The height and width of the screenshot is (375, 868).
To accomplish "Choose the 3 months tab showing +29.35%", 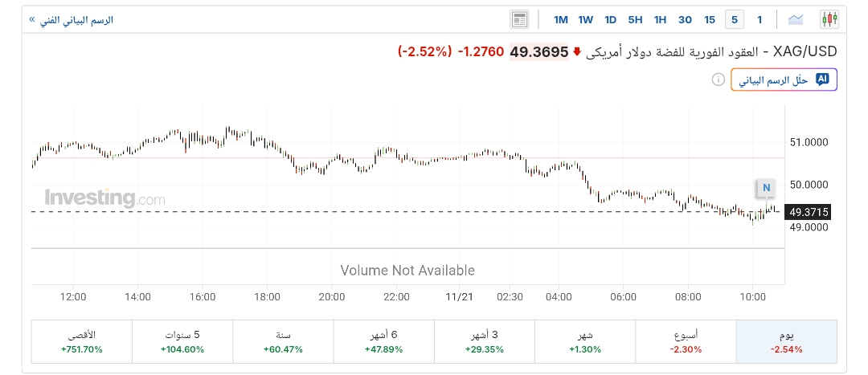I will (x=484, y=342).
